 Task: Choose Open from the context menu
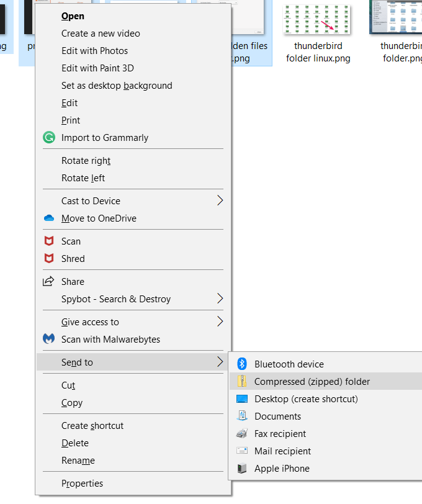pos(133,16)
